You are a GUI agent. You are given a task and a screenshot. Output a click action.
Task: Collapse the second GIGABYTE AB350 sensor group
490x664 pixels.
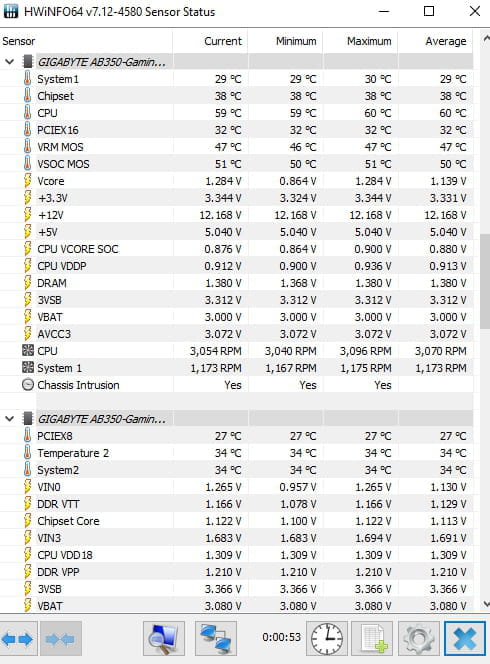point(9,419)
